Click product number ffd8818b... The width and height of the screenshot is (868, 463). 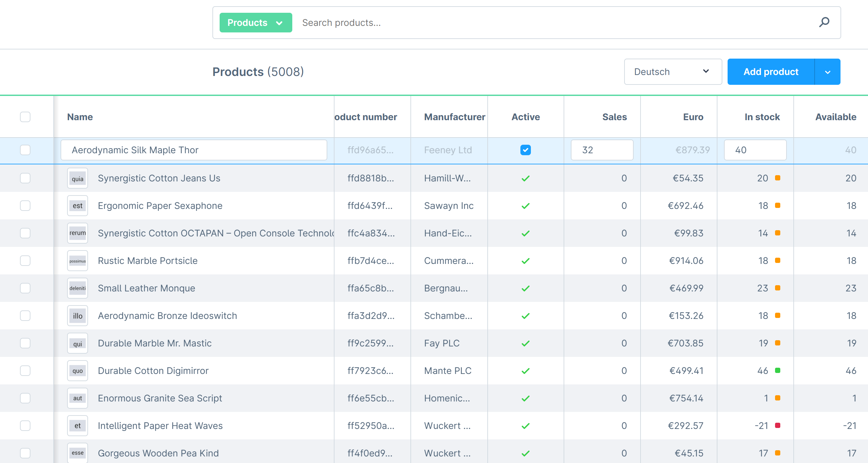pos(371,178)
